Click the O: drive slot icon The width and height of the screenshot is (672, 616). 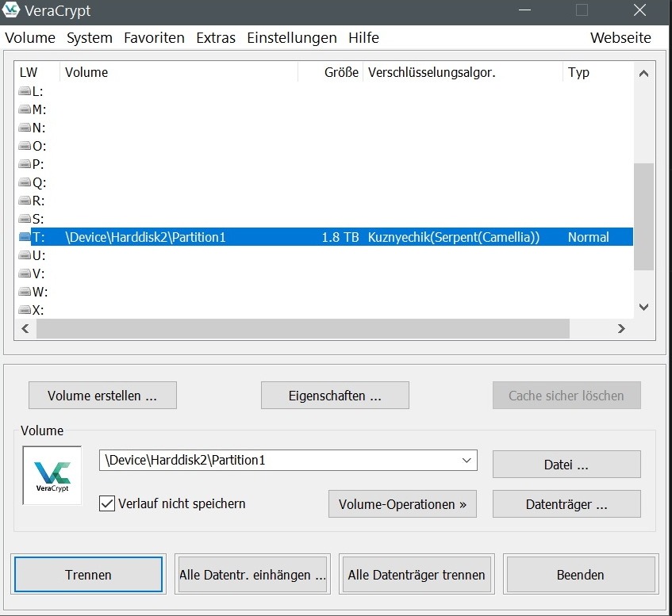click(x=25, y=146)
